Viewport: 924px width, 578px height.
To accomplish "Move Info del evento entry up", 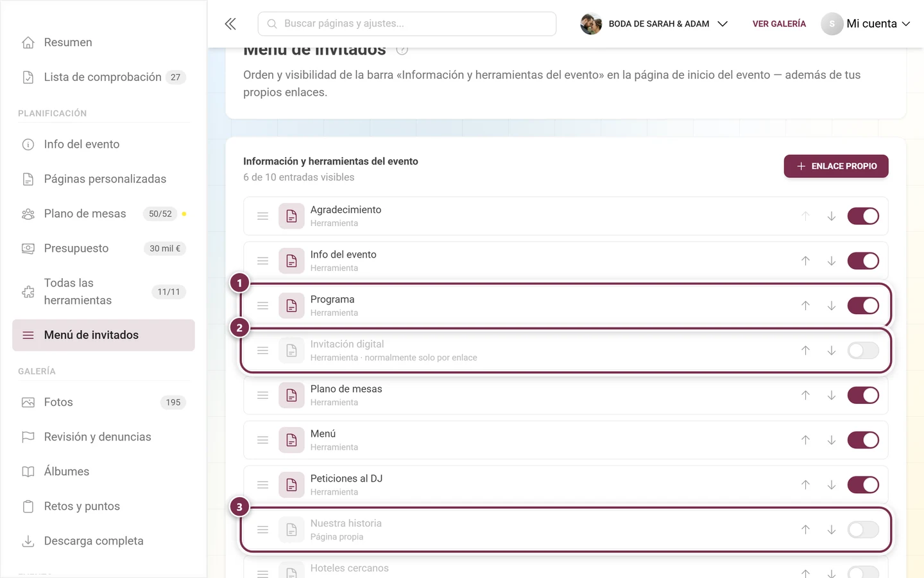I will click(x=805, y=261).
